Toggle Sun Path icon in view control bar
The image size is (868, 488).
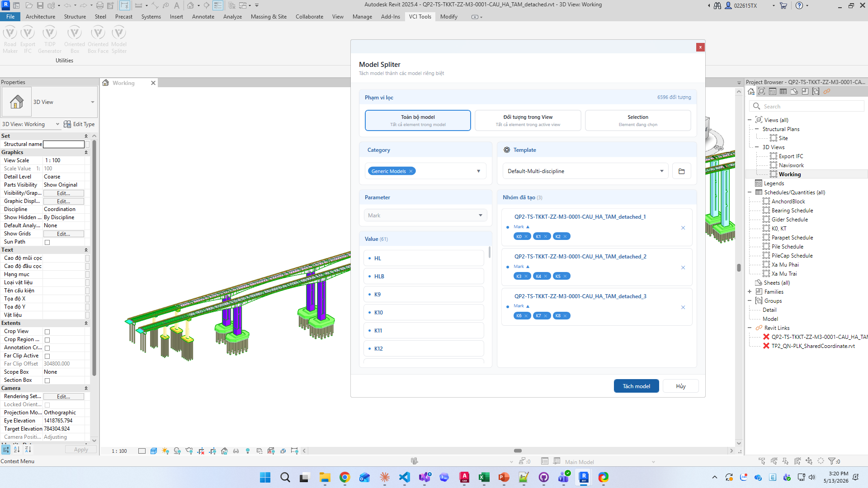pyautogui.click(x=165, y=451)
